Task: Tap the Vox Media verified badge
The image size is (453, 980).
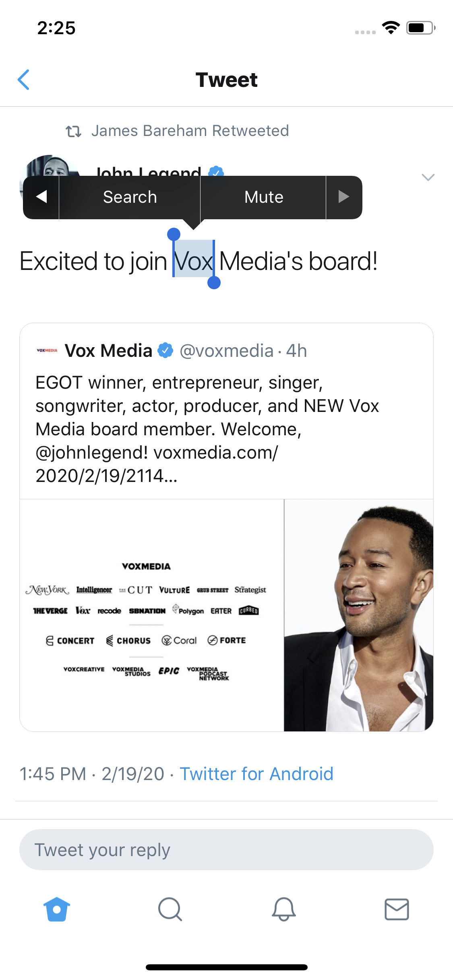Action: 165,350
